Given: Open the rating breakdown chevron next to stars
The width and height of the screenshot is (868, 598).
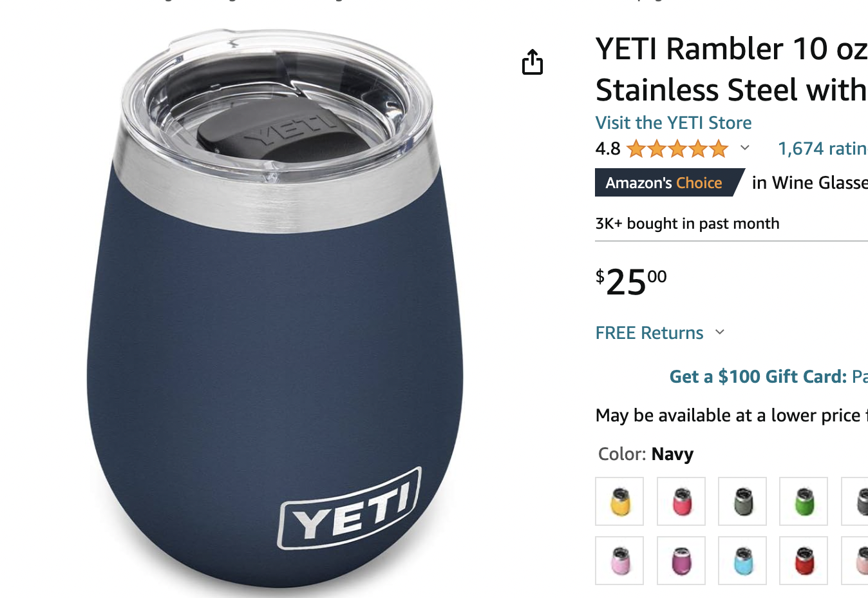Looking at the screenshot, I should [745, 148].
